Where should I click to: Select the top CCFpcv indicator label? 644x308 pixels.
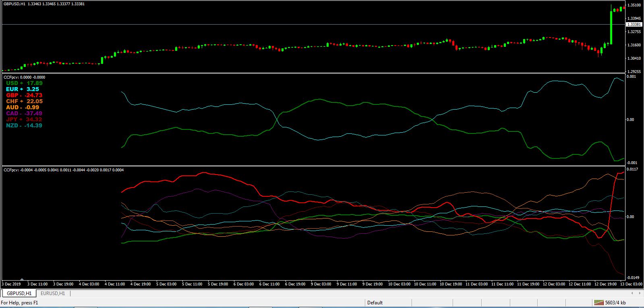coord(24,77)
